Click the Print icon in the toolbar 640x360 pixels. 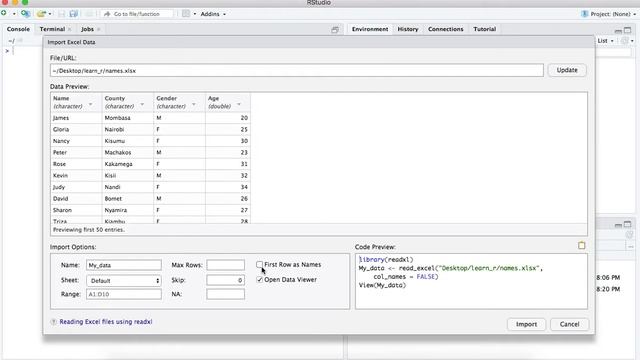click(89, 14)
